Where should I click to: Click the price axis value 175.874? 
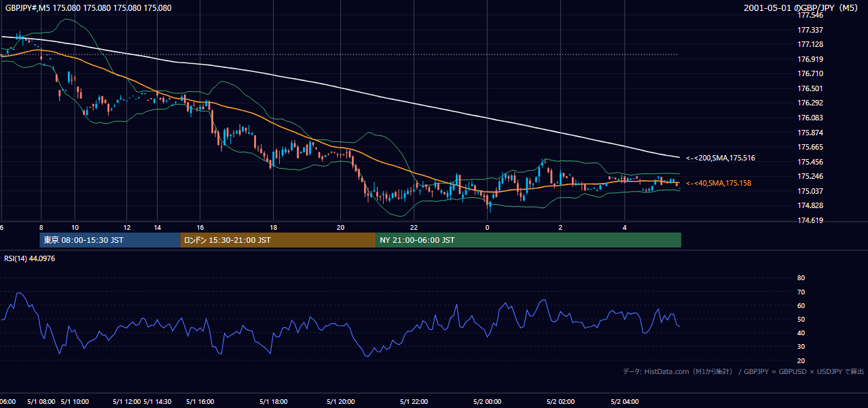tap(810, 133)
